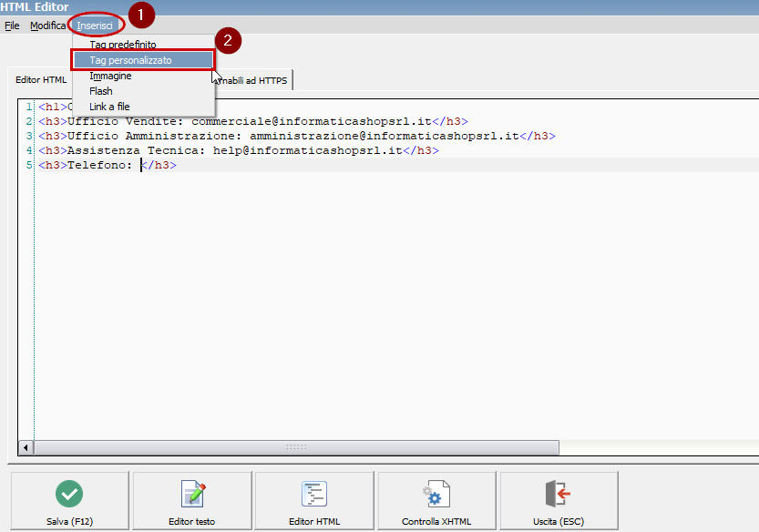This screenshot has height=532, width=759.
Task: Click the amministrazione@informaticashopsrl.it email text
Action: tap(385, 136)
